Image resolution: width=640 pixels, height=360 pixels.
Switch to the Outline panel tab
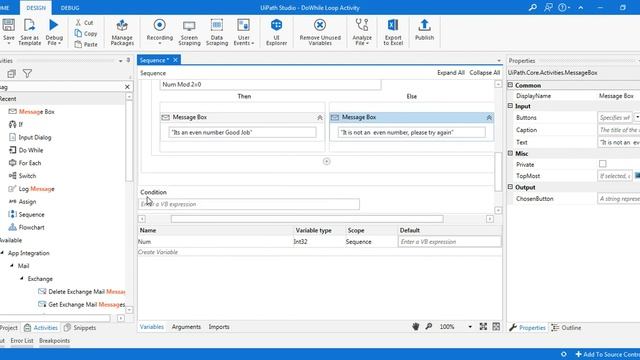click(x=566, y=328)
